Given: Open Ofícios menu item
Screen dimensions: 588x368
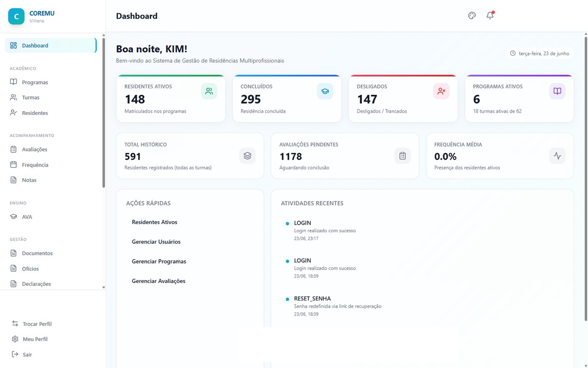Looking at the screenshot, I should pyautogui.click(x=51, y=268).
